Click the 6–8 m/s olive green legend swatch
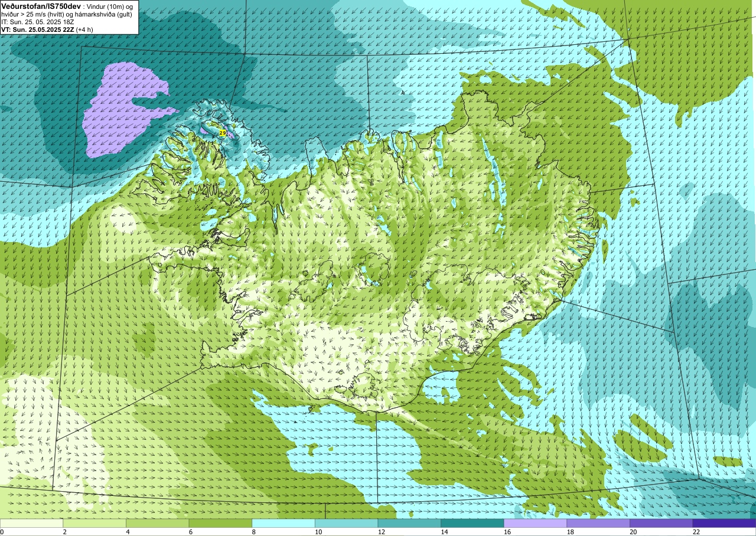 click(220, 523)
